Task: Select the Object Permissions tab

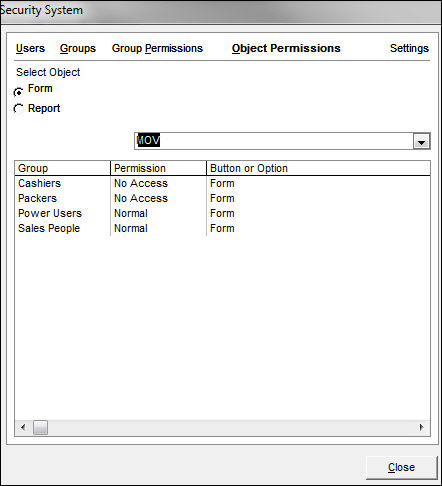Action: click(x=286, y=48)
